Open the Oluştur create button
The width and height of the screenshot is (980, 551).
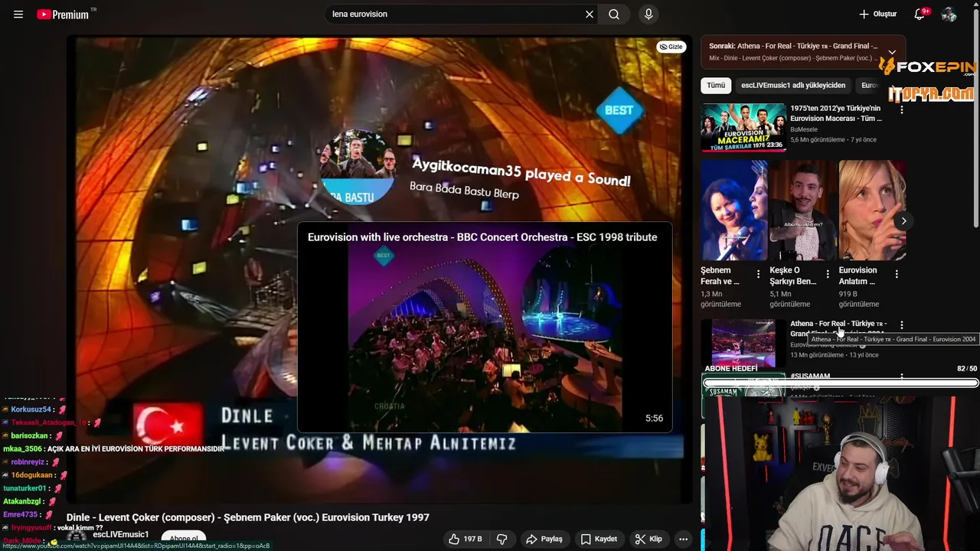pyautogui.click(x=877, y=15)
